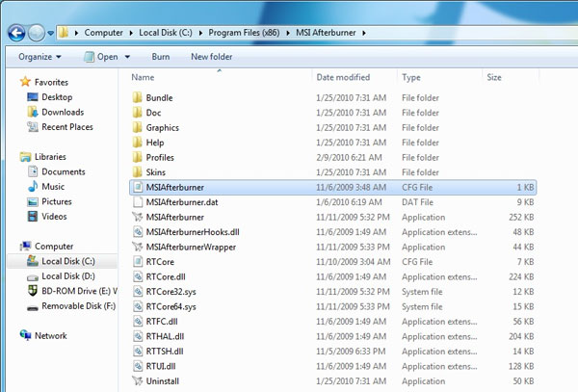Image resolution: width=578 pixels, height=392 pixels.
Task: Click the RTCore CFG file icon
Action: coord(138,262)
